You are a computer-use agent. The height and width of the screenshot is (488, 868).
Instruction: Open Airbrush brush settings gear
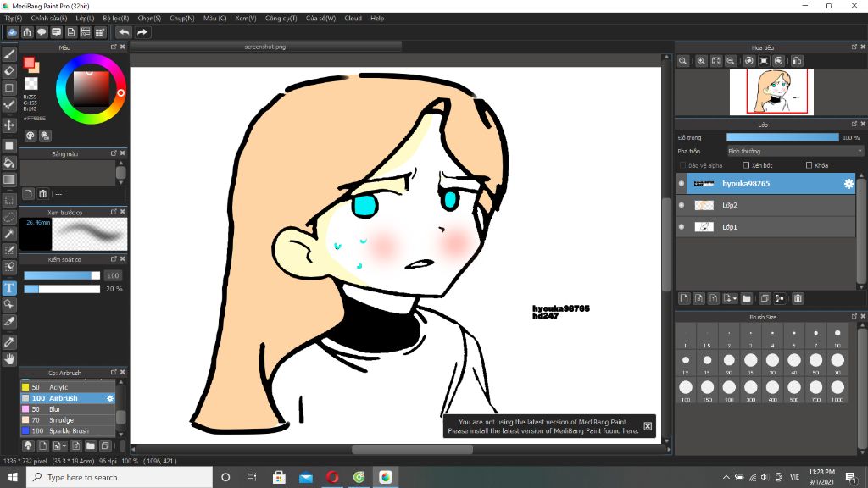pos(109,398)
